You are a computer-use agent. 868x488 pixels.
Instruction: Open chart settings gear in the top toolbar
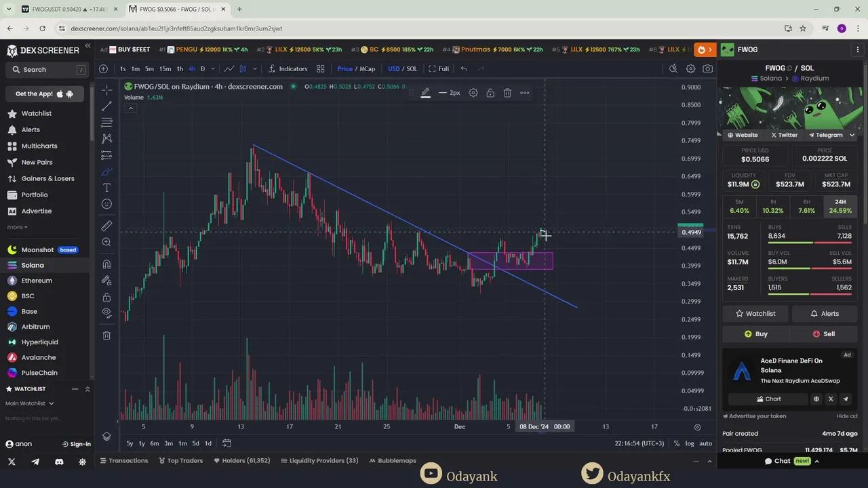click(690, 68)
